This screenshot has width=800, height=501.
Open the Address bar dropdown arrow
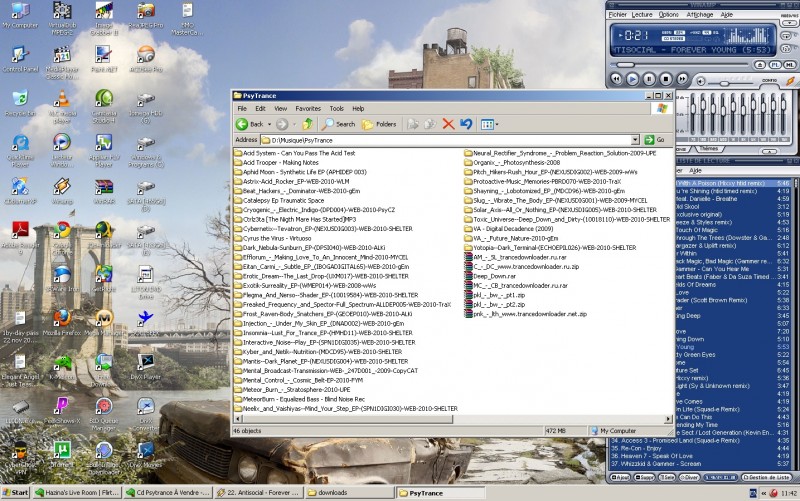click(635, 140)
